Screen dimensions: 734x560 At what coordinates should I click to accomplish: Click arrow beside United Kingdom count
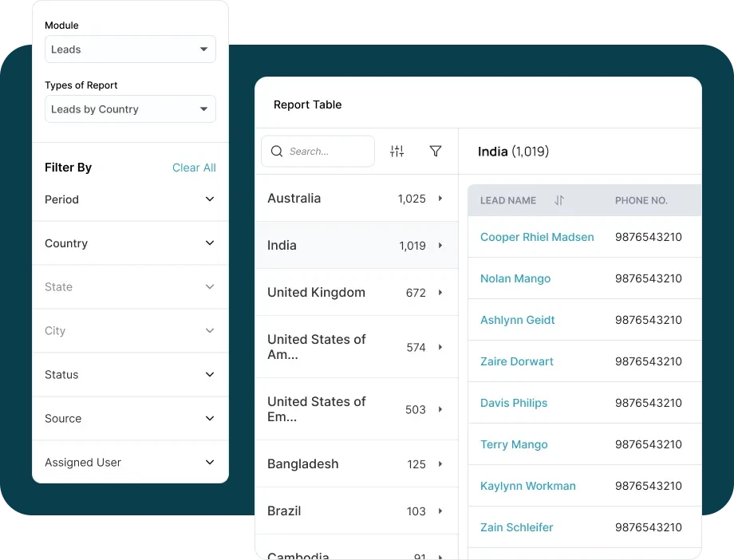440,293
